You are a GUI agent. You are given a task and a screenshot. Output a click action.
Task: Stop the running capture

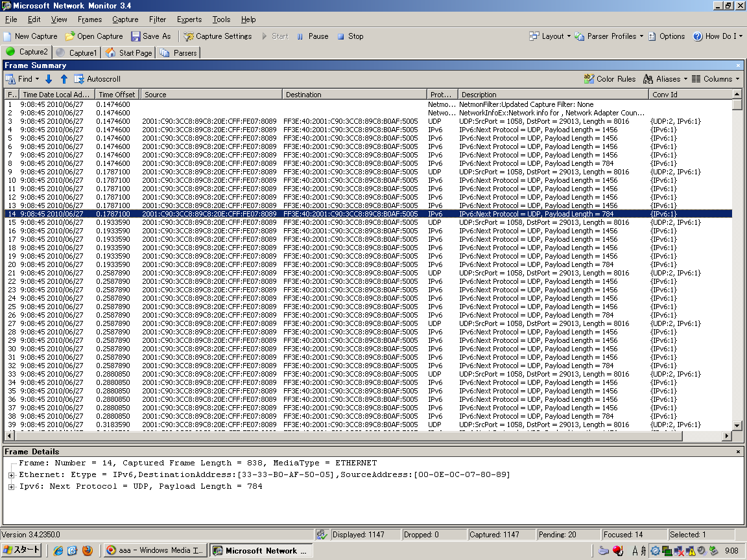[350, 36]
